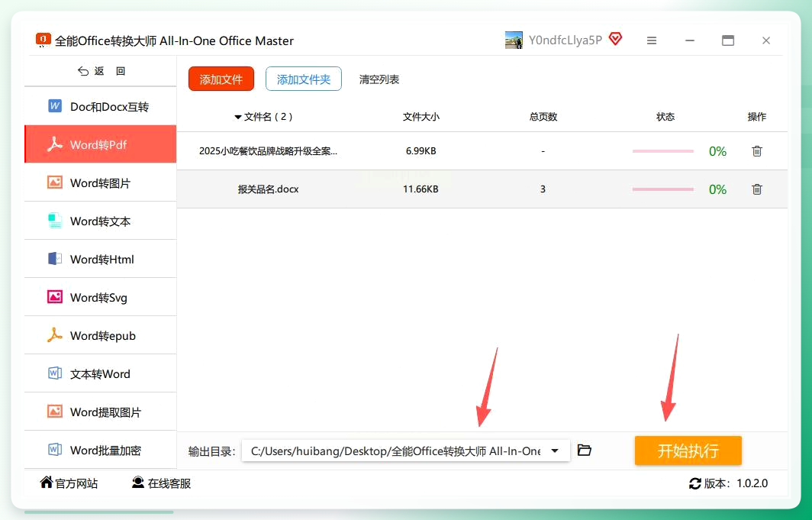Open 文本转Word in the sidebar
This screenshot has width=812, height=520.
(x=101, y=373)
